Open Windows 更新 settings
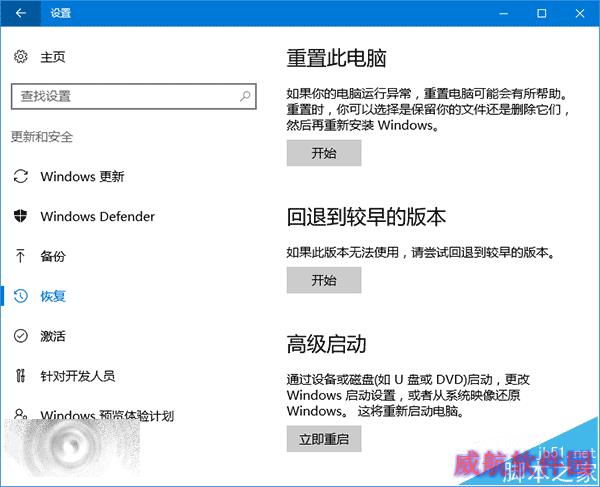This screenshot has width=600, height=487. point(82,176)
